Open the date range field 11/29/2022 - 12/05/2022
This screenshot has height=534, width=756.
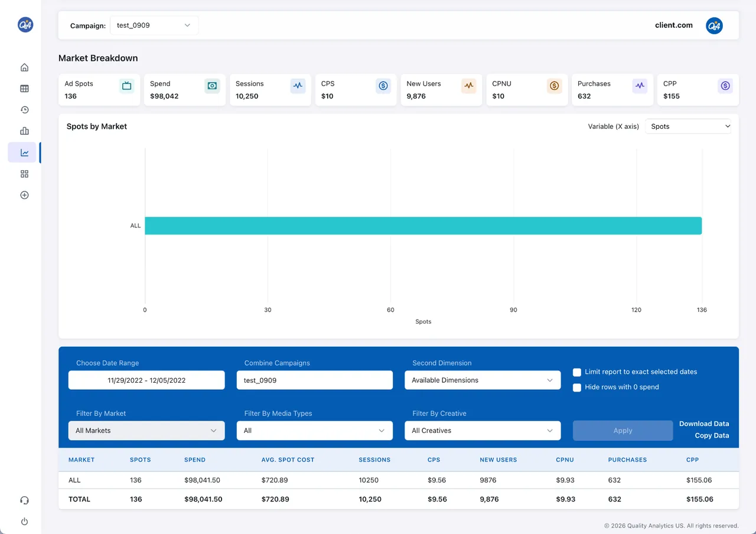tap(146, 380)
